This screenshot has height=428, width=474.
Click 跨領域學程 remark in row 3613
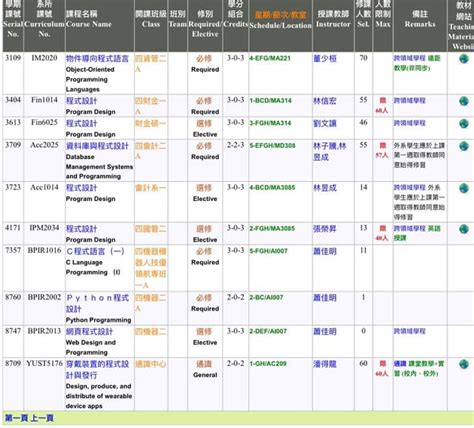[410, 123]
